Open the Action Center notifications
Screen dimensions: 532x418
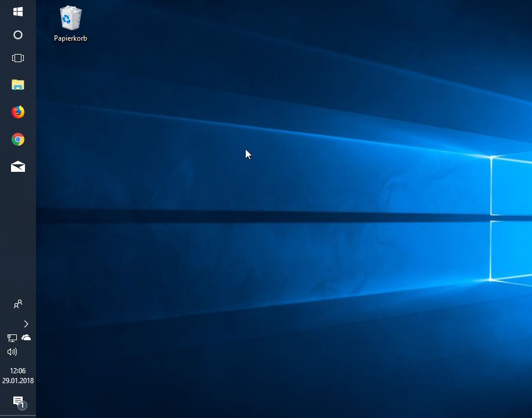(17, 402)
